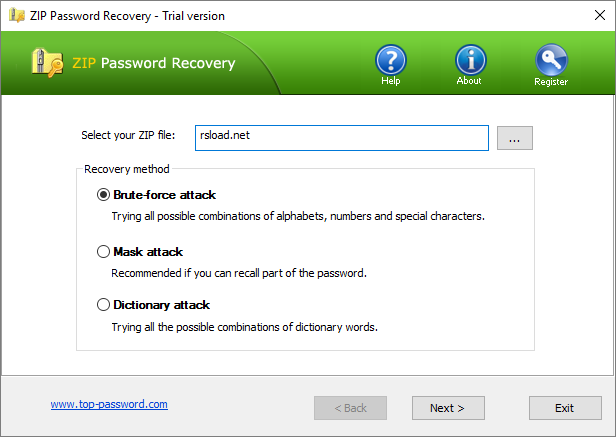Click the bold Dictionary attack label text

(161, 305)
